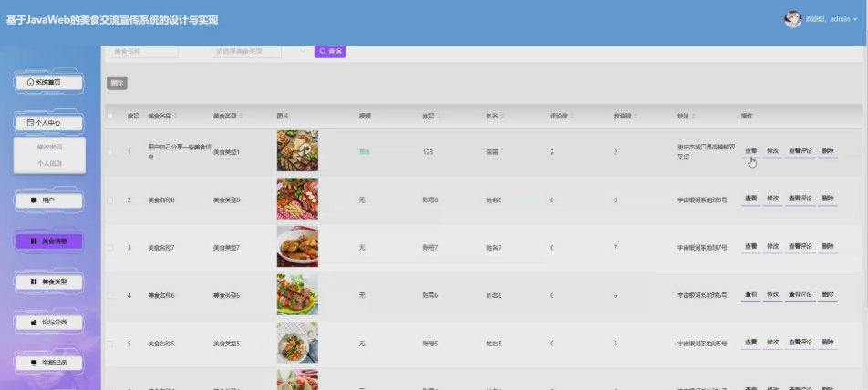Open 查看评论 for 美食名称6 row

[800, 295]
